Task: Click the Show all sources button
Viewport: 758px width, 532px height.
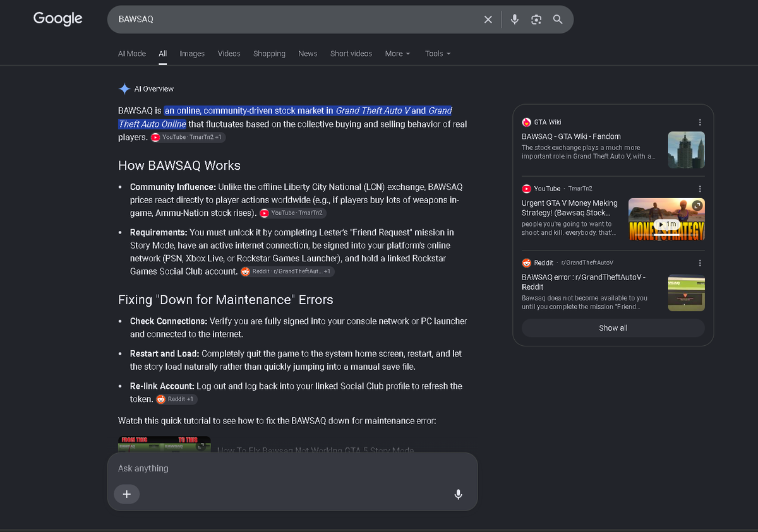Action: click(x=613, y=328)
